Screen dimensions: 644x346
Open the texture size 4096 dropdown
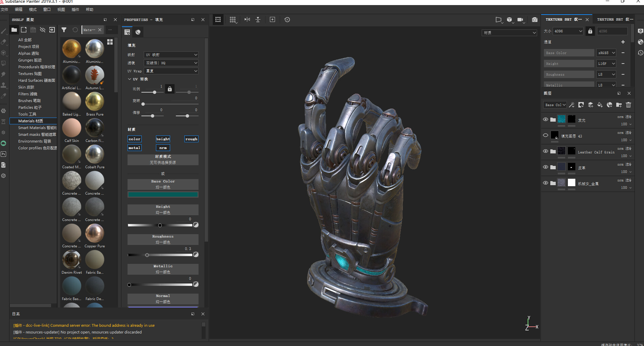[568, 31]
